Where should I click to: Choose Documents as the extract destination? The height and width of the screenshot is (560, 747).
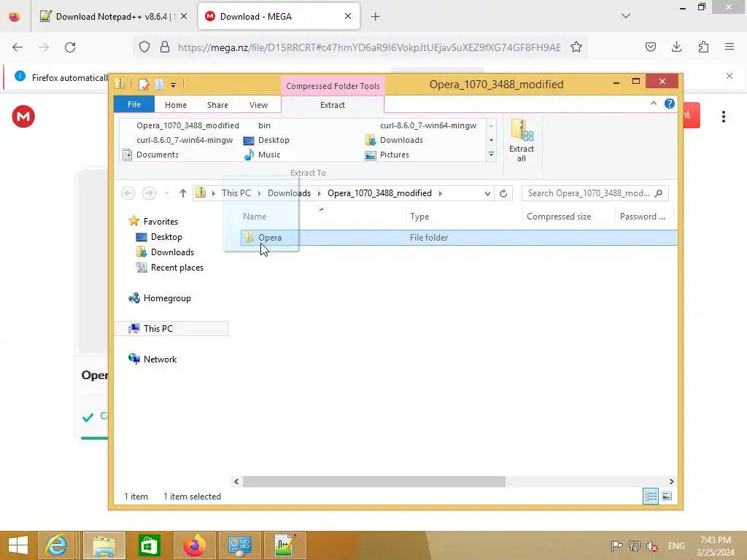158,155
